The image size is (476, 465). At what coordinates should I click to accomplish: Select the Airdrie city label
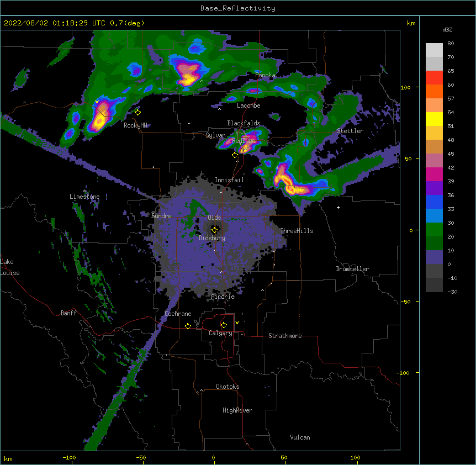click(x=223, y=297)
